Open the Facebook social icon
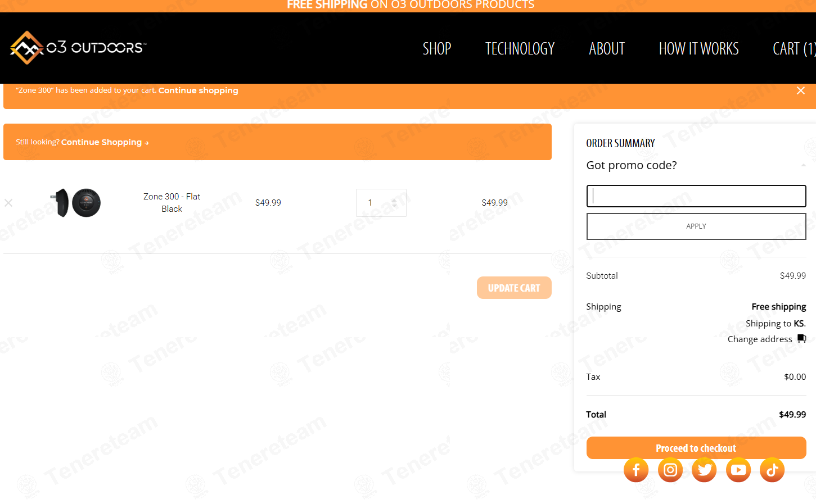 636,470
